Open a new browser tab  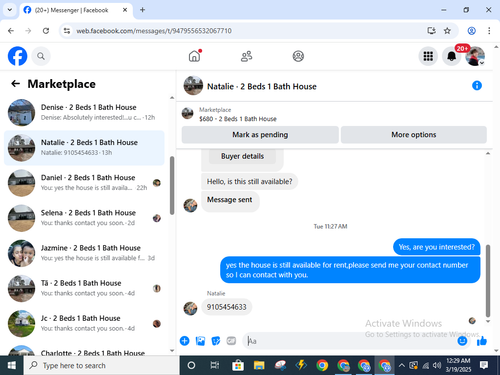142,10
